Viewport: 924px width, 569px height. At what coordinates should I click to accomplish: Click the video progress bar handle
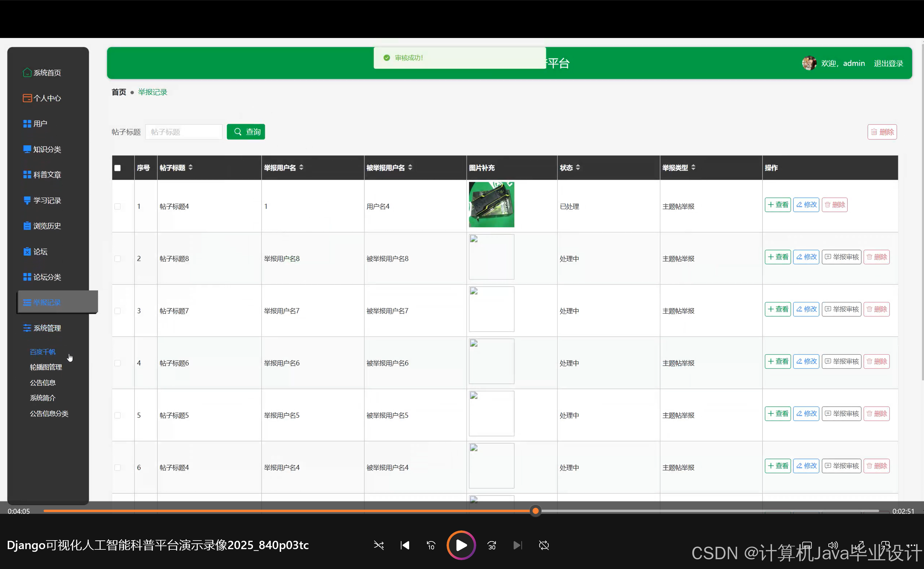(535, 511)
